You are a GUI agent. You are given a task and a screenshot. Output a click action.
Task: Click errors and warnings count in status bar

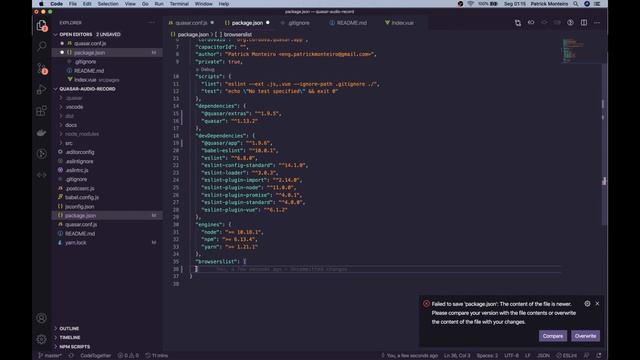[x=128, y=356]
